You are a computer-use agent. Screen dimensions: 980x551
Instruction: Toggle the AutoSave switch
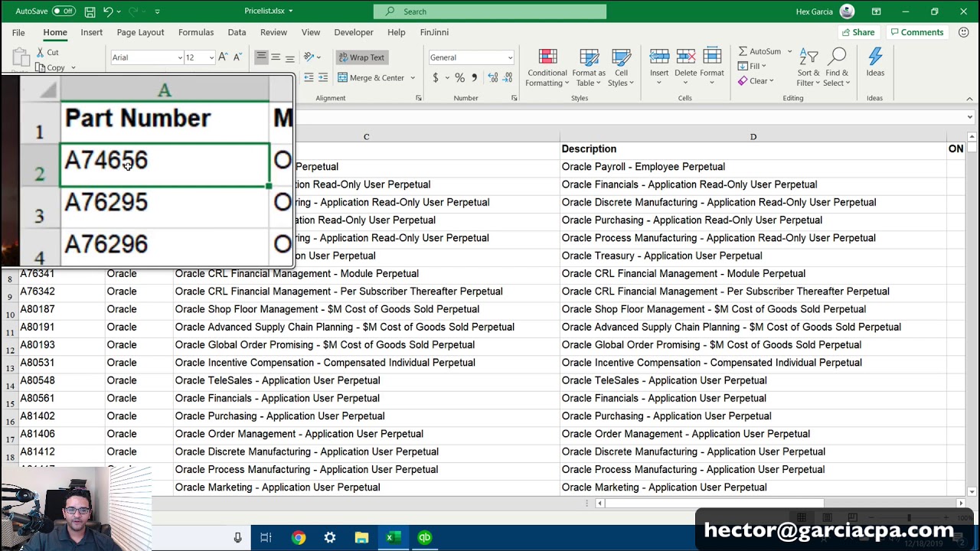(x=63, y=11)
